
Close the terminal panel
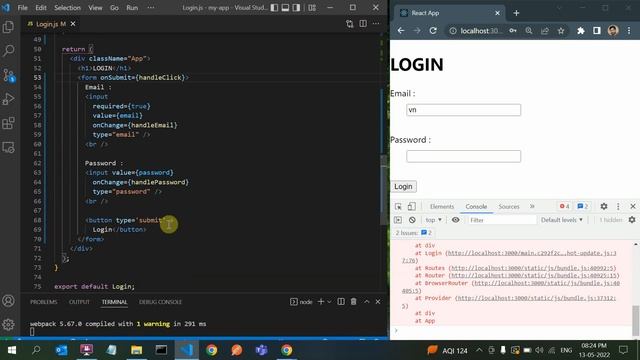378,302
